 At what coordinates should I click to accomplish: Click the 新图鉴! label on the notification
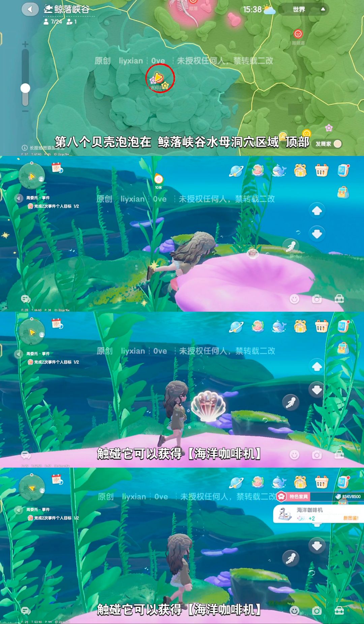coord(351,518)
